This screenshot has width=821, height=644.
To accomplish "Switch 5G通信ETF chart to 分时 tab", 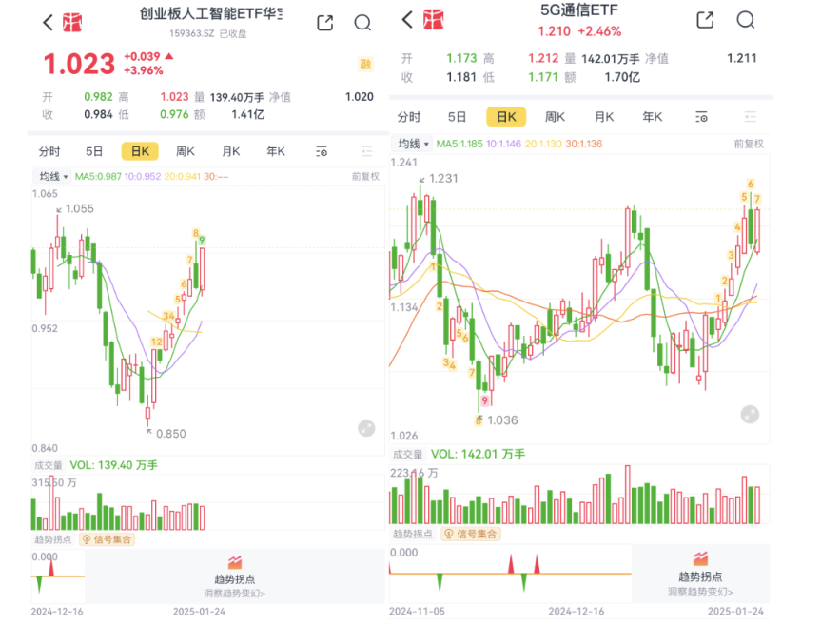I will point(409,117).
